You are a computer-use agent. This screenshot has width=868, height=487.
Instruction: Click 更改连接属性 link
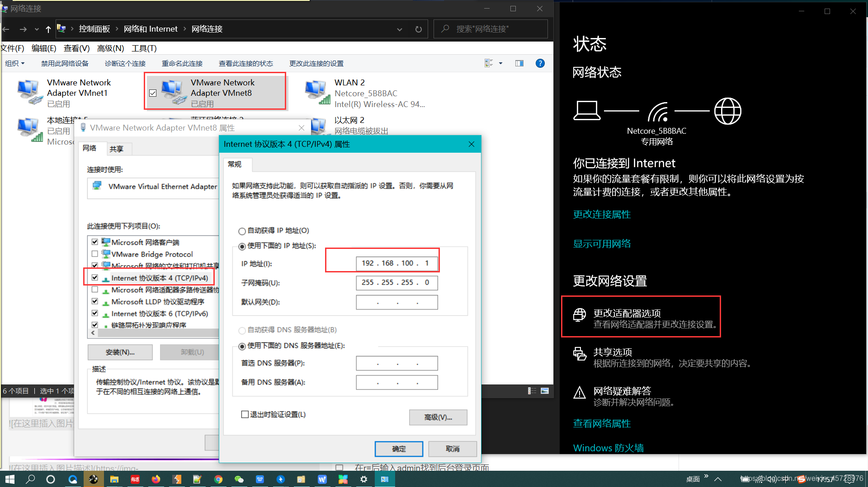point(602,214)
